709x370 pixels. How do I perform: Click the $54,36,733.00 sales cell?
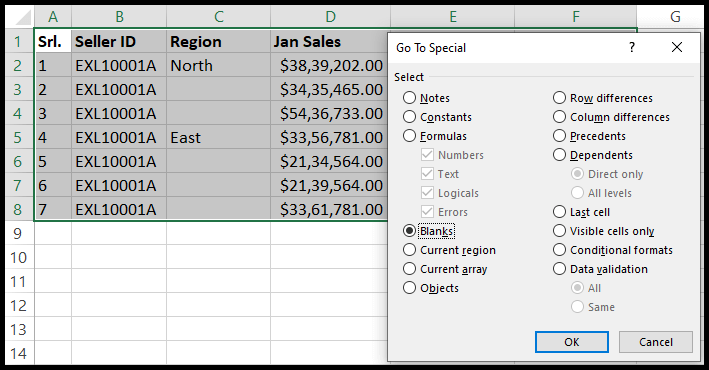[x=329, y=114]
